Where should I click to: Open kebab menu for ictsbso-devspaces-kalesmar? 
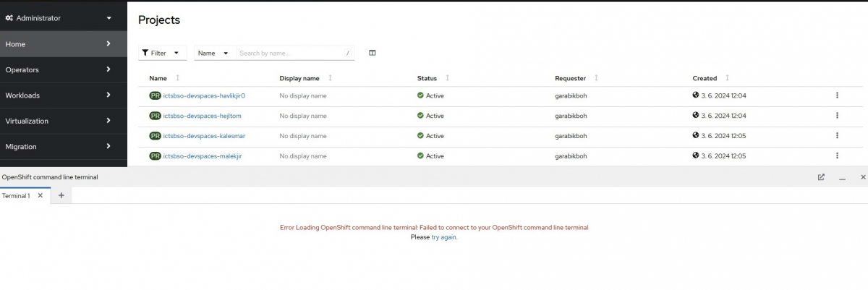(837, 136)
